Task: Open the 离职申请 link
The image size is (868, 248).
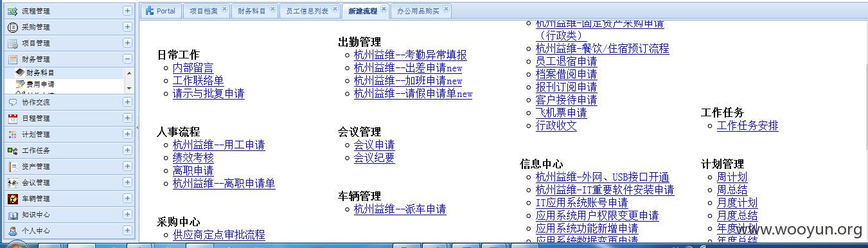Action: 193,170
